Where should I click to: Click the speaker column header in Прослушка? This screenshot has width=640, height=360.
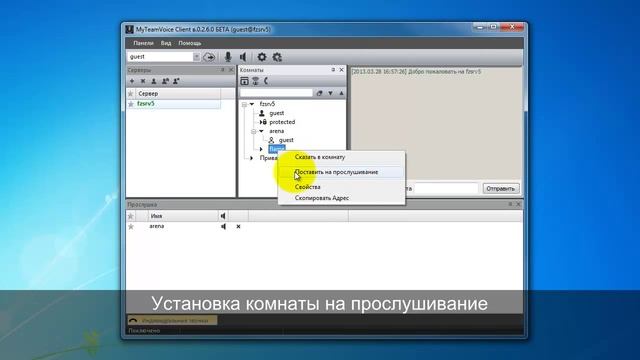click(223, 216)
